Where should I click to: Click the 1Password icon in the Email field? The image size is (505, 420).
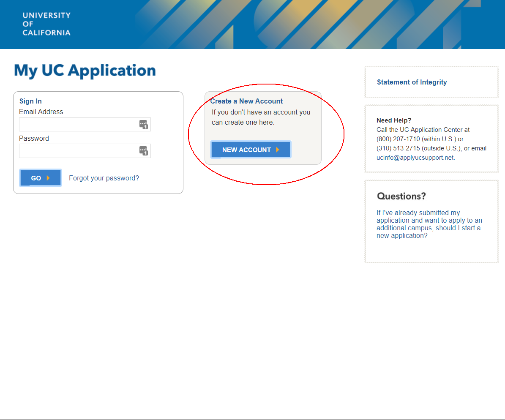click(x=145, y=124)
